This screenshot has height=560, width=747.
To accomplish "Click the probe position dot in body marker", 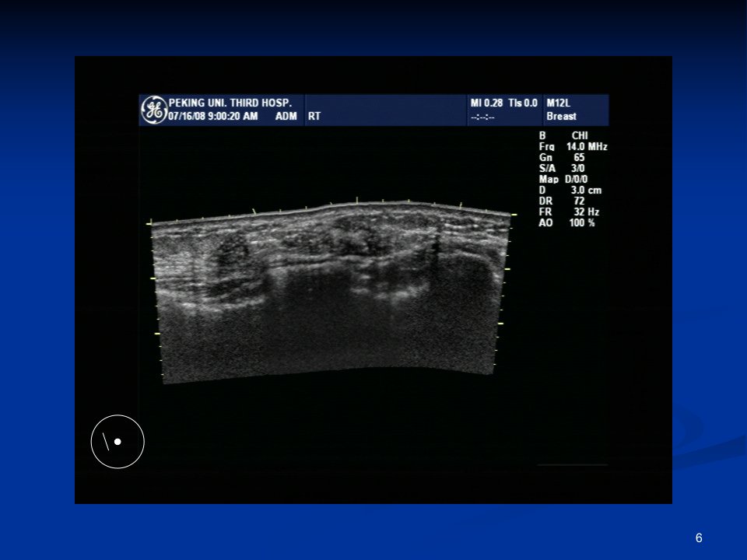I will point(117,442).
